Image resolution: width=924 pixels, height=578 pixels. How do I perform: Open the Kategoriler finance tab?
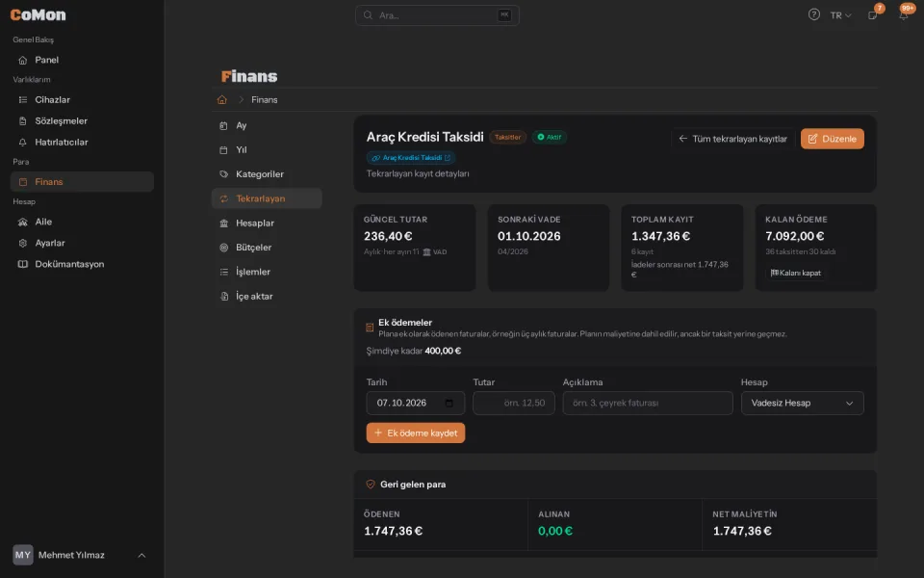pyautogui.click(x=267, y=174)
